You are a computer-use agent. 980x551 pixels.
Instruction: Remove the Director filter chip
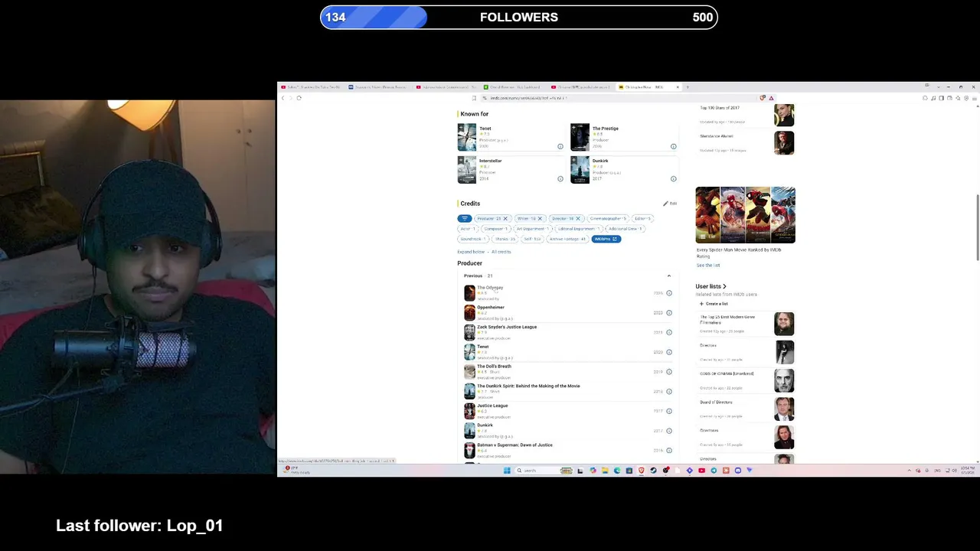click(578, 219)
